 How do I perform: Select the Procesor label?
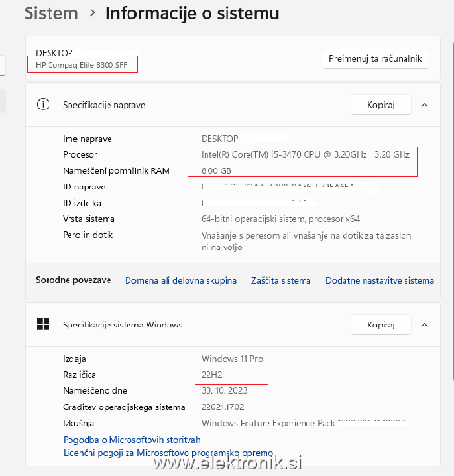80,155
